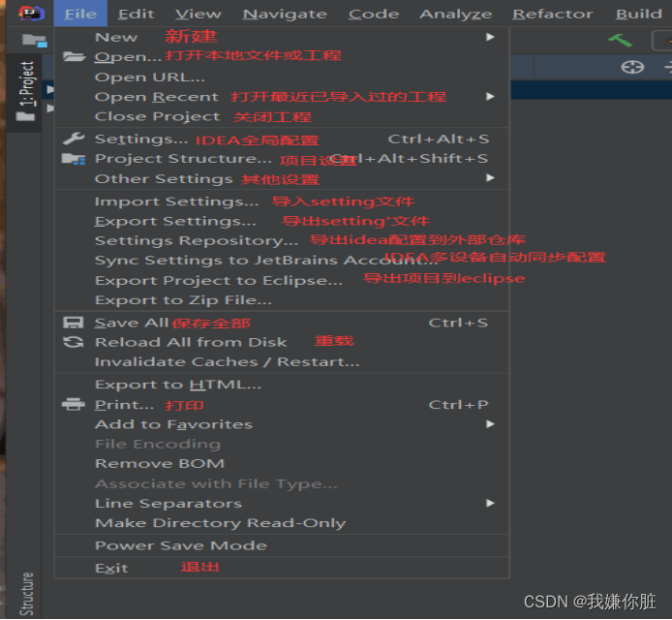Image resolution: width=672 pixels, height=620 pixels.
Task: Select Other Settings entry
Action: [282, 178]
